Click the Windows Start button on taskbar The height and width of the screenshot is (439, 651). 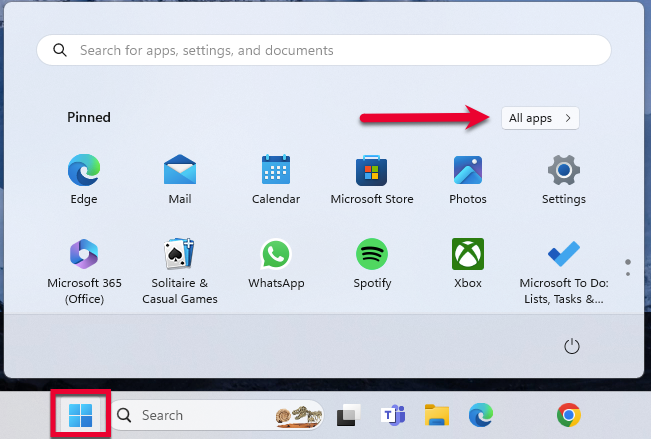pyautogui.click(x=81, y=415)
